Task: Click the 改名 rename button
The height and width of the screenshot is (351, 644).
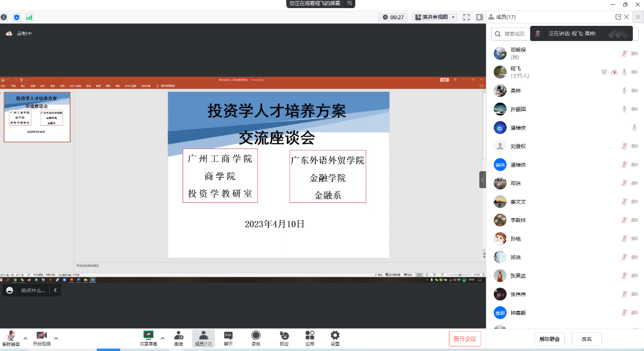Action: coord(586,339)
